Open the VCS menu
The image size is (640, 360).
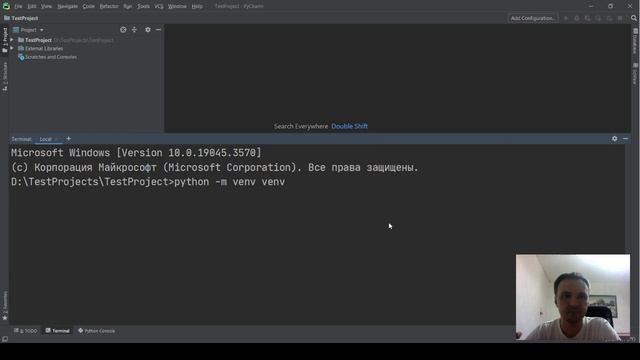(159, 6)
